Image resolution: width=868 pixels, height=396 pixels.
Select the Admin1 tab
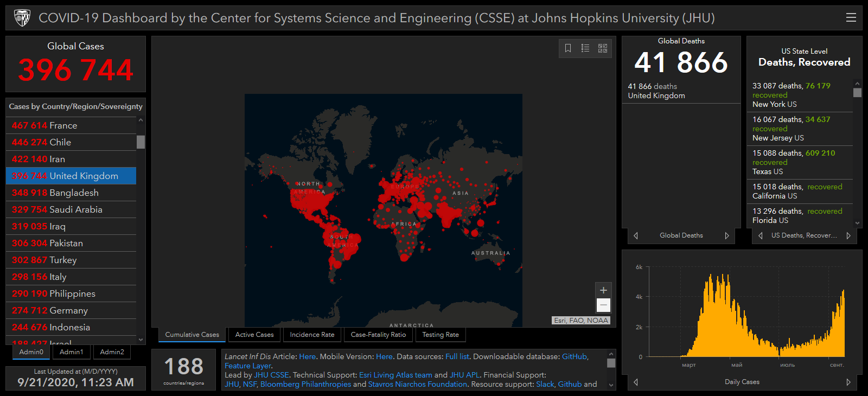point(72,352)
